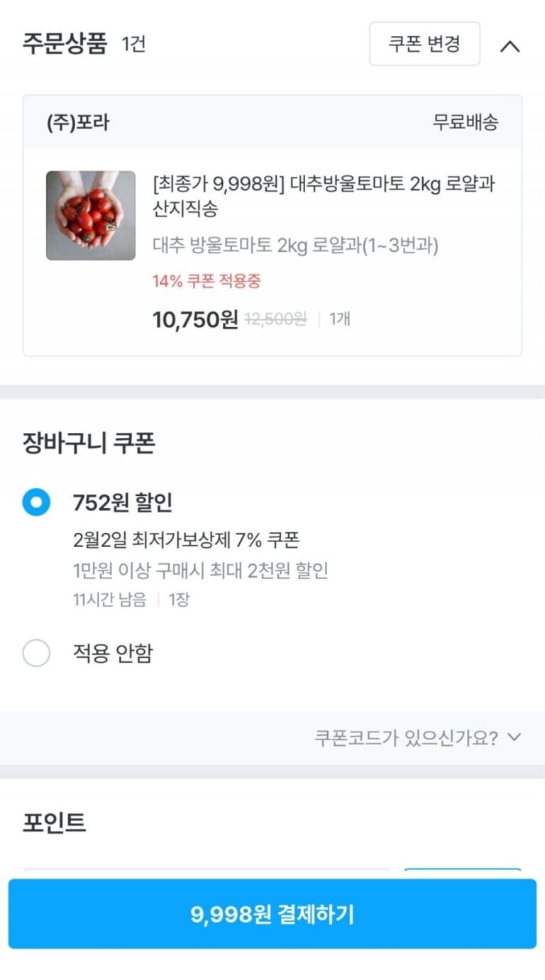Click the struck-through original price 12,500원
545x980 pixels.
tap(275, 319)
